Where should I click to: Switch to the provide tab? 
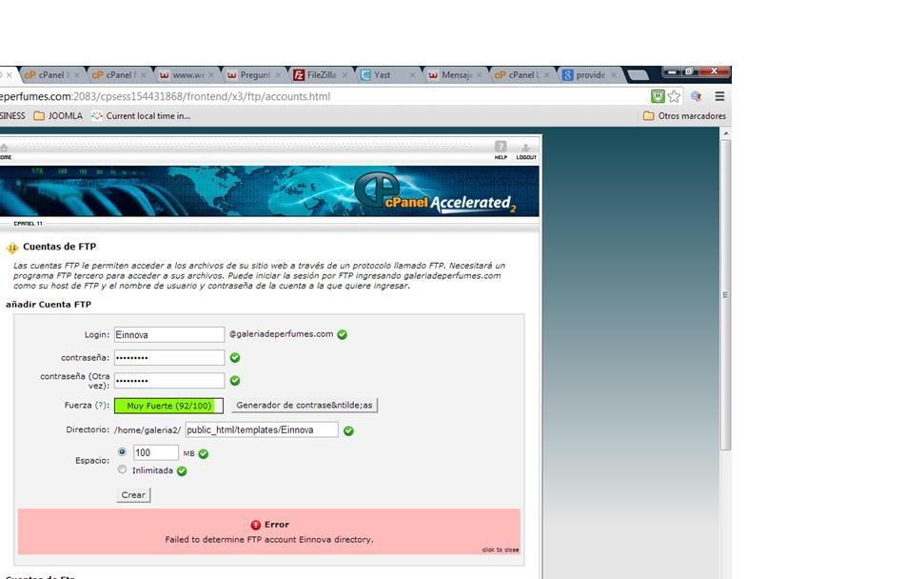point(590,75)
